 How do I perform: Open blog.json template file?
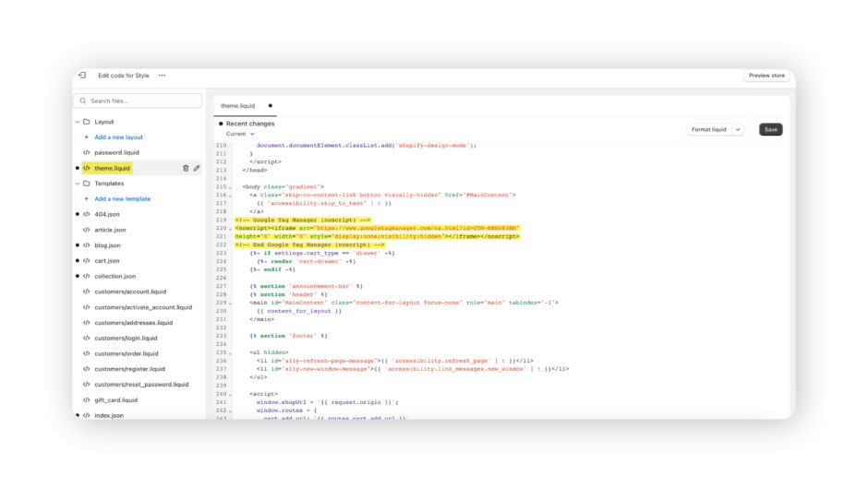107,245
